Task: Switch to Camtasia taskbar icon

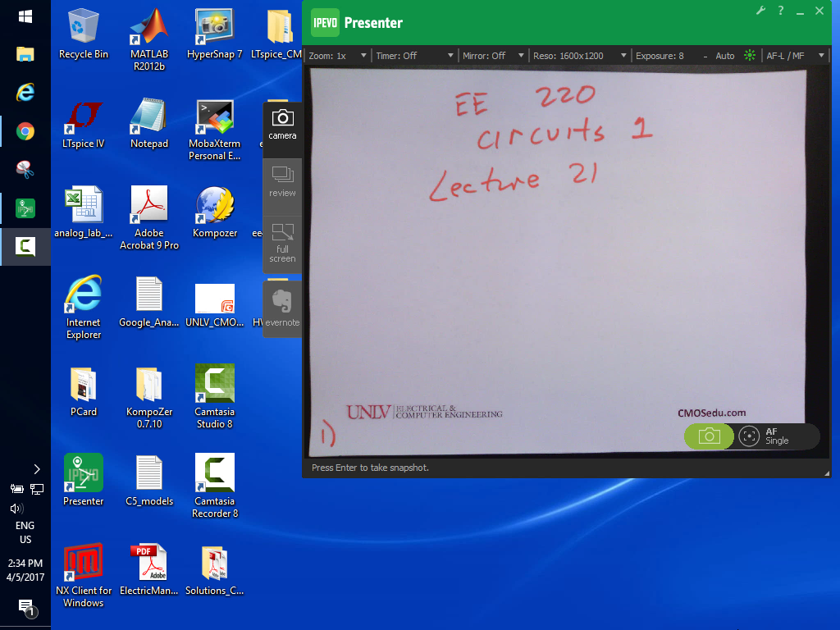Action: point(25,246)
